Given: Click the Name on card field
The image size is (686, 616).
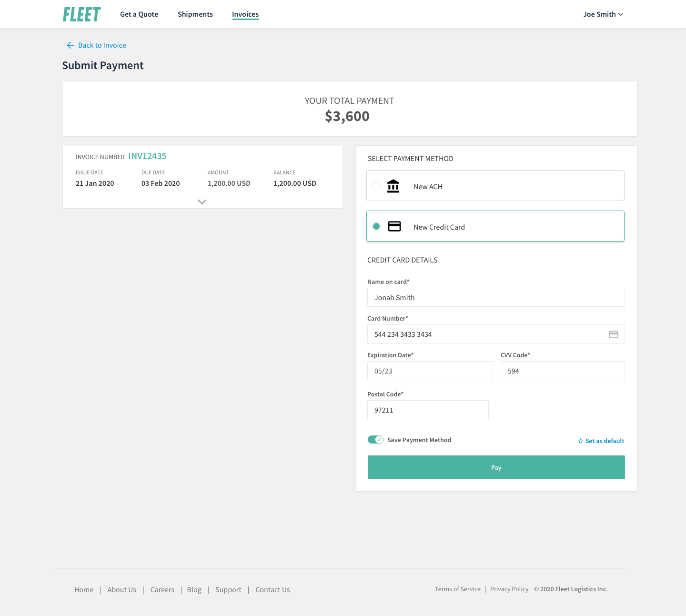Looking at the screenshot, I should (496, 297).
